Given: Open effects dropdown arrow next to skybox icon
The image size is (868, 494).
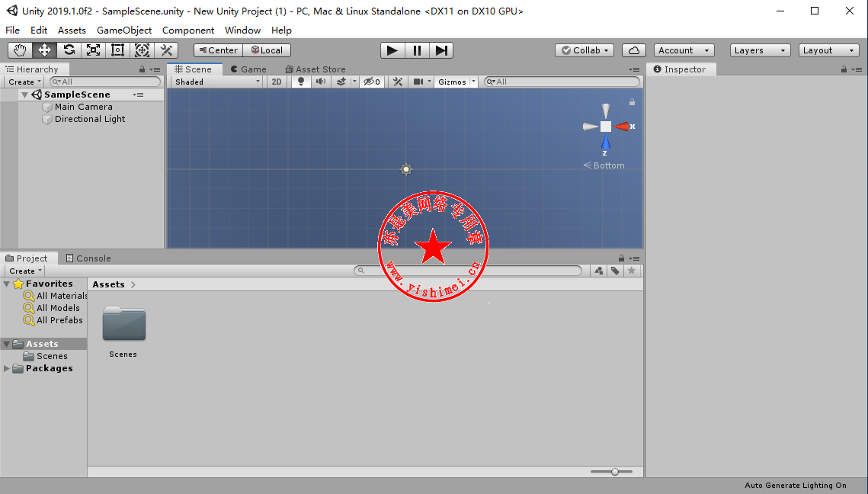Looking at the screenshot, I should [x=354, y=82].
